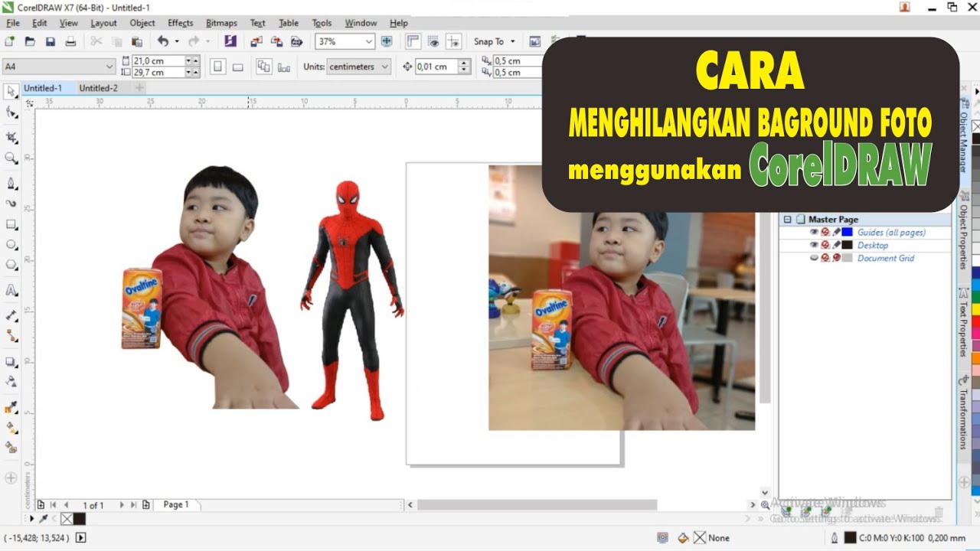This screenshot has height=551, width=980.
Task: Switch to the Untitled-2 document tab
Action: click(99, 88)
